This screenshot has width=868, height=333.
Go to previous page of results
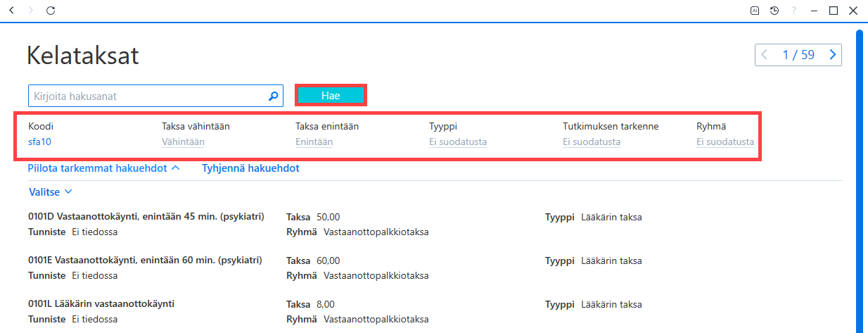[x=765, y=55]
